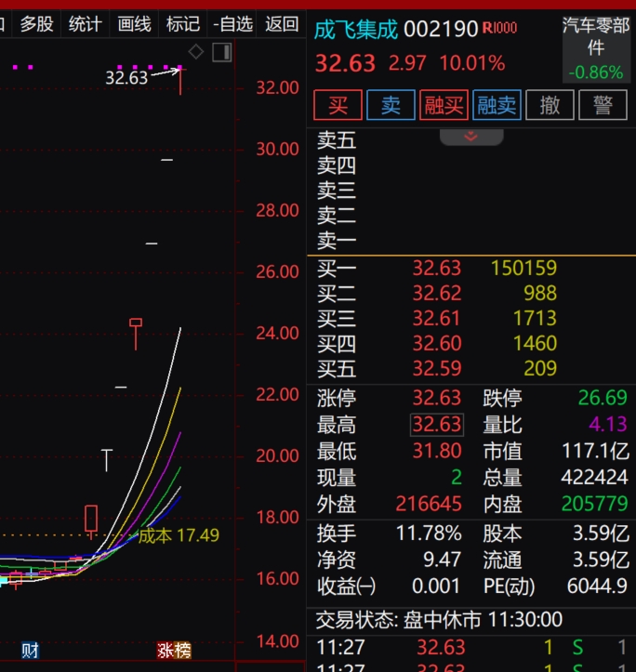The width and height of the screenshot is (636, 672).
Task: Open the 标记 mark menu
Action: pos(183,24)
